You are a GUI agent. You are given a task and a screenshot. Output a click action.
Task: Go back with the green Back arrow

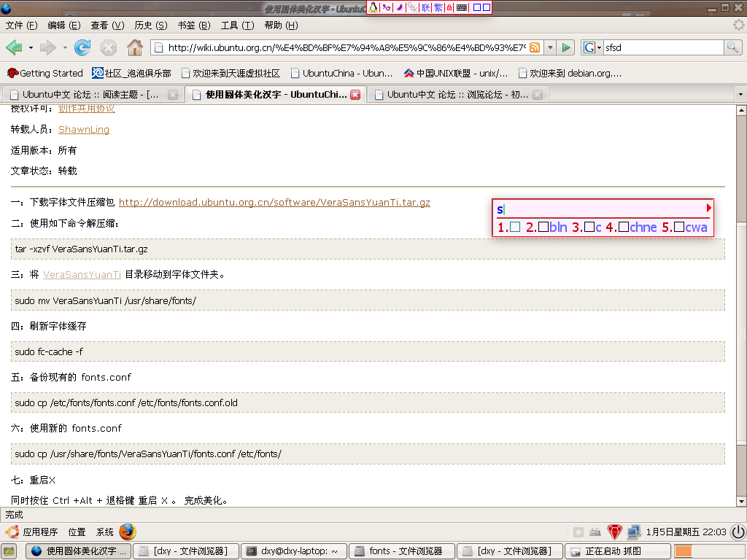point(15,47)
